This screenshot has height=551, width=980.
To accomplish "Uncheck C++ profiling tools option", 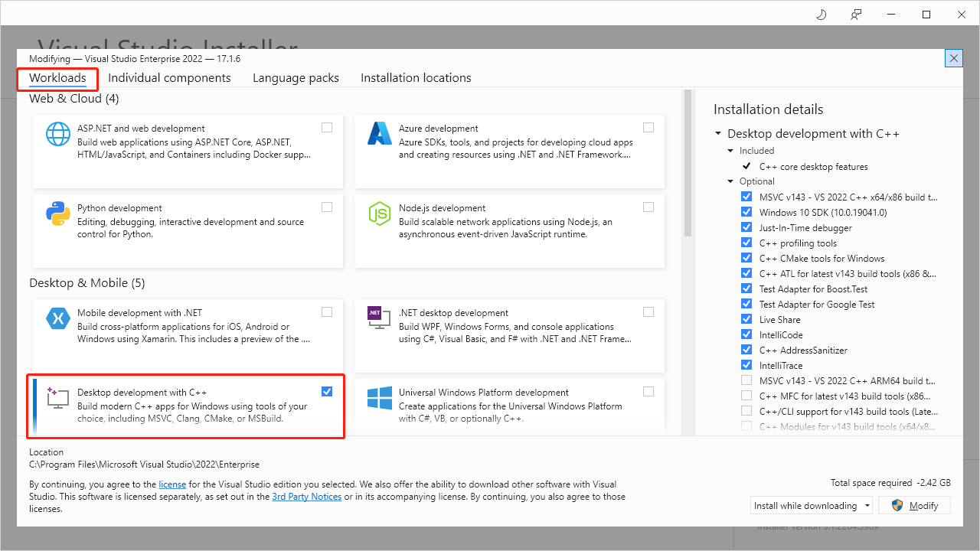I will (x=746, y=243).
